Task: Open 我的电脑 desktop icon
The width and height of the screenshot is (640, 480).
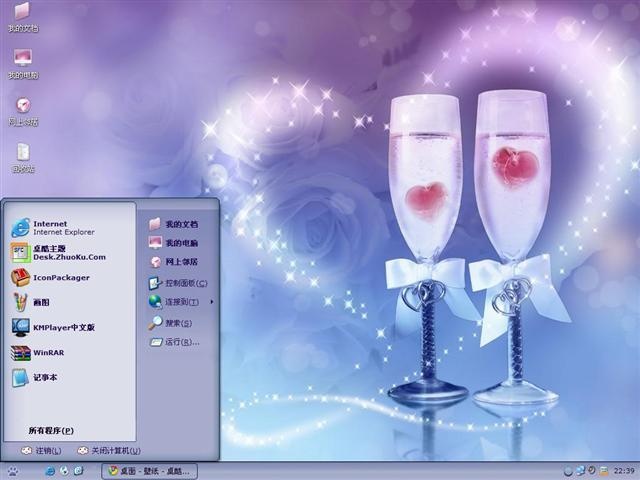Action: coord(23,64)
